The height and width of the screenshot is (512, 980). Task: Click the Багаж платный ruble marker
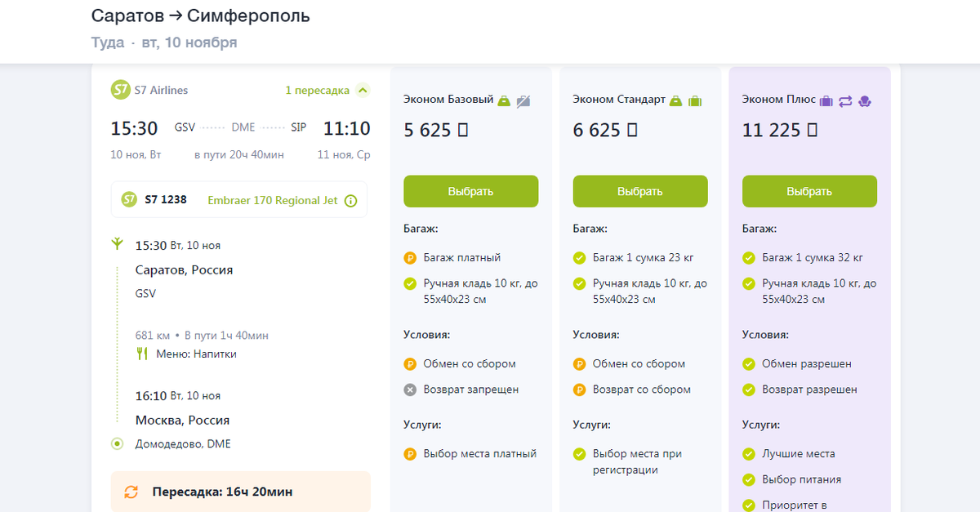410,257
